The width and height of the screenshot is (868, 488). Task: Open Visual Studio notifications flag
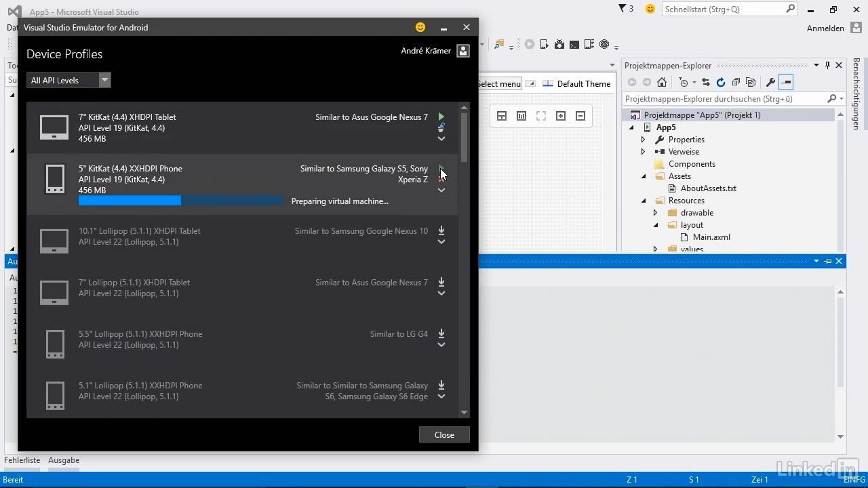(x=623, y=9)
